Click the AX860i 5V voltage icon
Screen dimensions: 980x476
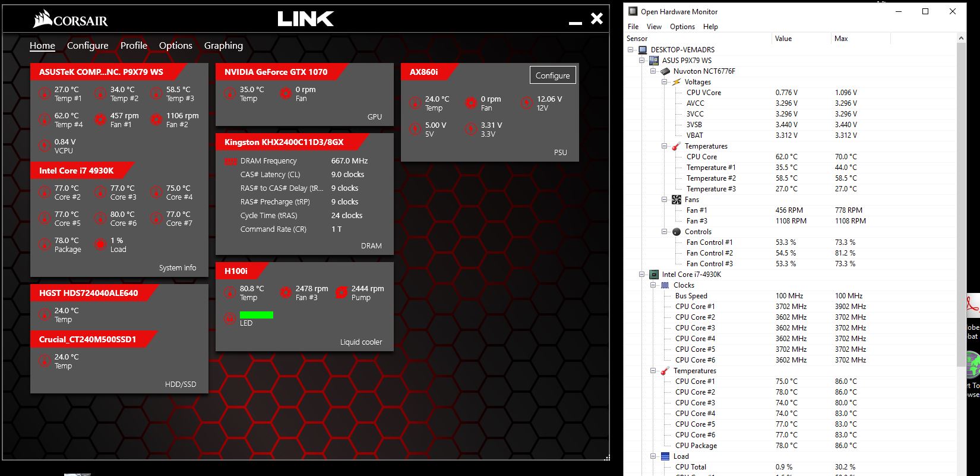click(415, 129)
